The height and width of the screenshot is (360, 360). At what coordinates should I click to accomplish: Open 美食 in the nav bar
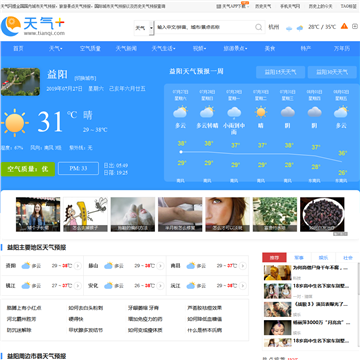click(x=270, y=49)
